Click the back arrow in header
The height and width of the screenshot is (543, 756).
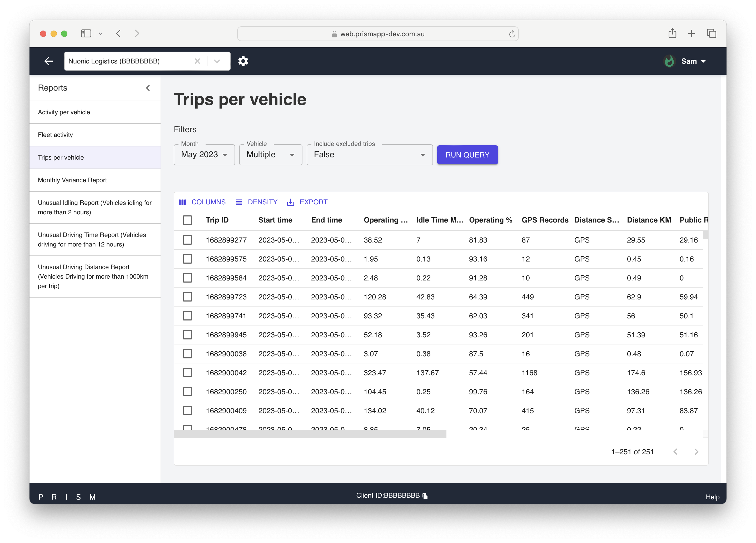(49, 61)
